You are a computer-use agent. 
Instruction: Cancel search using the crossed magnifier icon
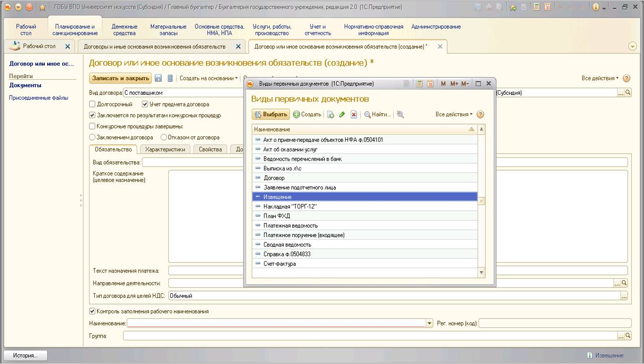point(400,115)
